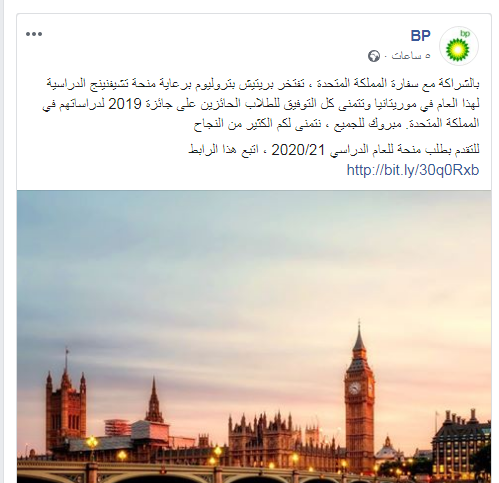Viewport: 499px width, 483px height.
Task: Click the BP sunburst logo avatar
Action: [x=459, y=46]
